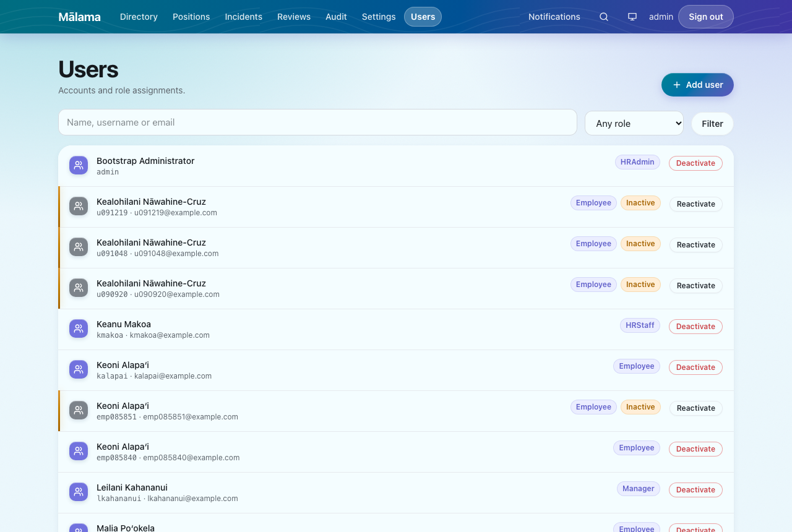This screenshot has height=532, width=792.
Task: Deactivate the kalapai account
Action: pos(695,367)
